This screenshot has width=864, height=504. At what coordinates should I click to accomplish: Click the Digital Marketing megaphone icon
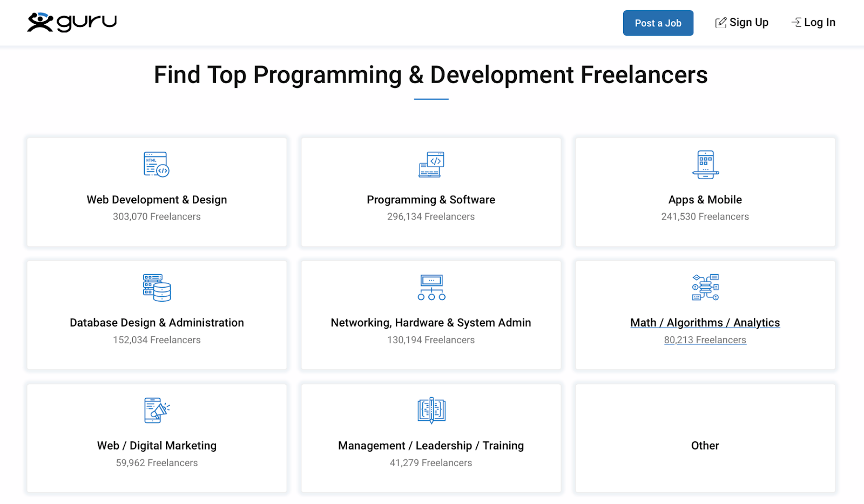pyautogui.click(x=157, y=411)
